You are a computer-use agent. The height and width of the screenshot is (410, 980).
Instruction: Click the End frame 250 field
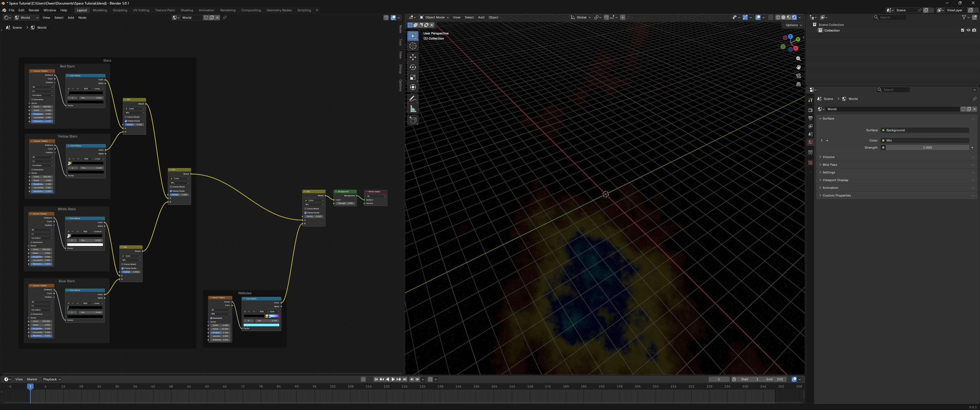pos(774,379)
